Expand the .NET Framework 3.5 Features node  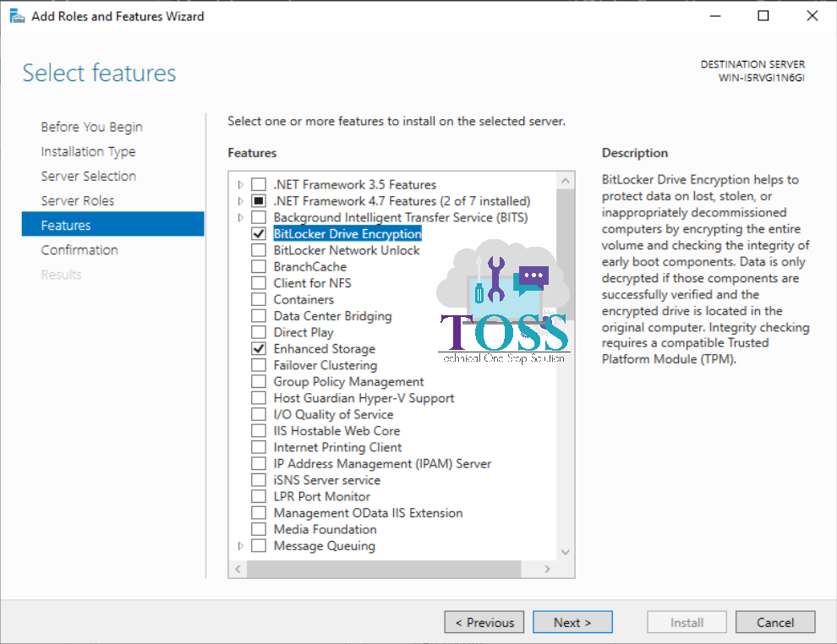[240, 184]
